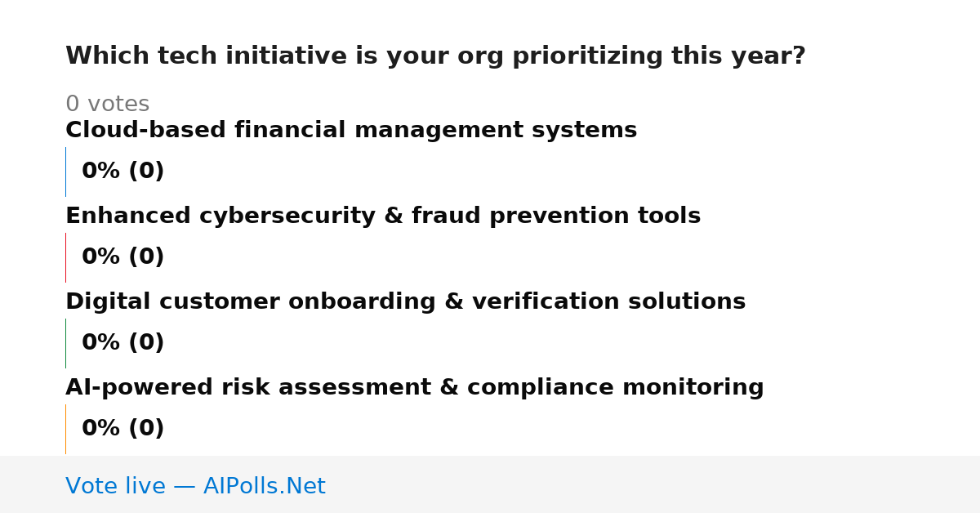Image resolution: width=980 pixels, height=513 pixels.
Task: Click the 0% (0) result under Enhanced cybersecurity
Action: pyautogui.click(x=123, y=257)
